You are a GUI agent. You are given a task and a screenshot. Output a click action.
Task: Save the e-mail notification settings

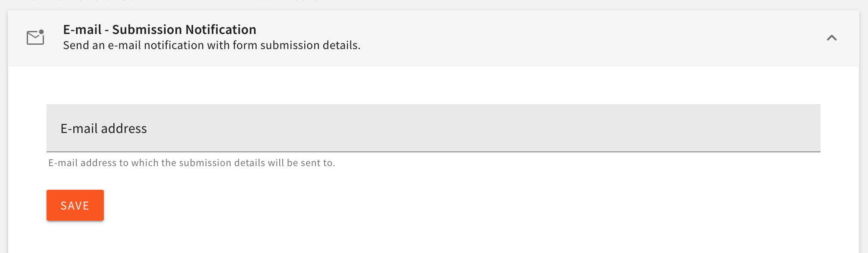pos(75,205)
